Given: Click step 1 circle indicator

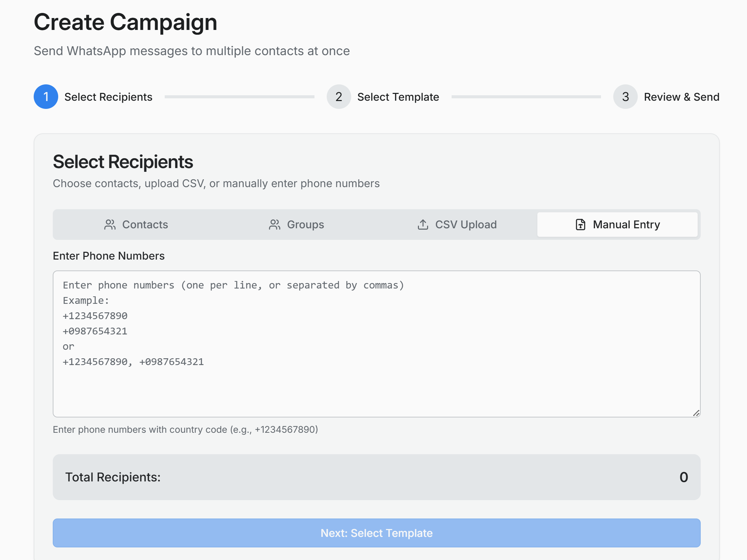Looking at the screenshot, I should 46,97.
